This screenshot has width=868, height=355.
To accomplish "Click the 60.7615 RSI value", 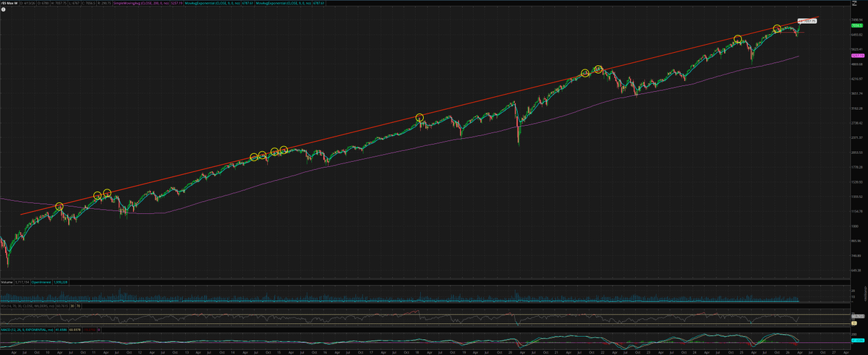I will [63, 306].
